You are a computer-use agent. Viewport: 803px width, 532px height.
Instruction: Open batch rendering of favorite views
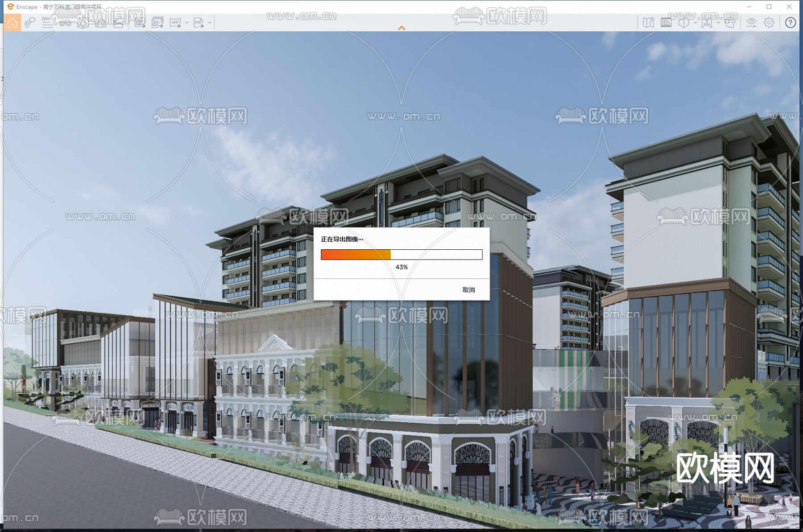157,23
